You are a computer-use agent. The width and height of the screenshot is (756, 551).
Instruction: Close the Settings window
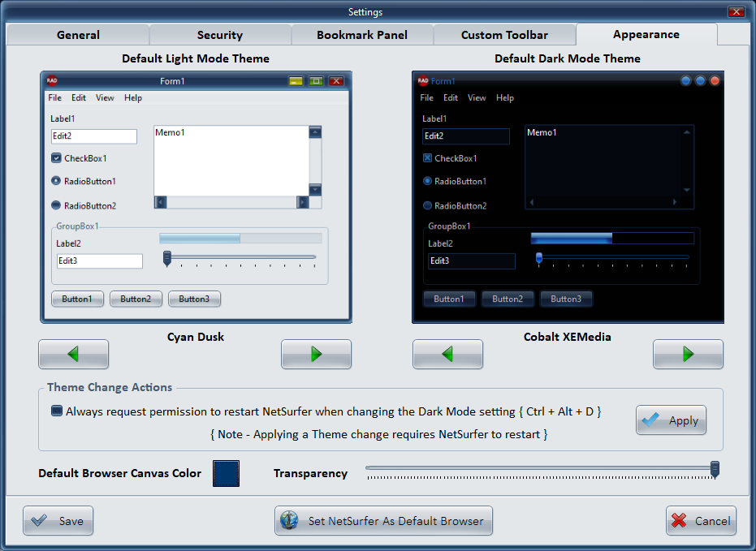[x=737, y=11]
